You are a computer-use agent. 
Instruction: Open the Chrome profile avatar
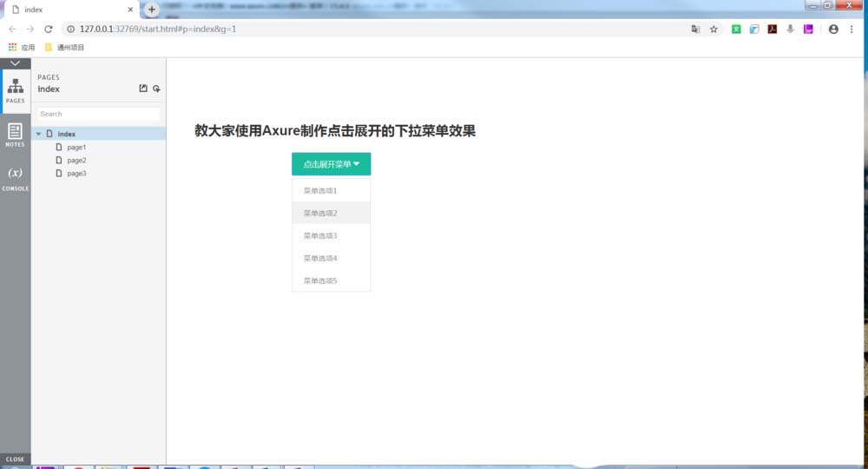(x=833, y=29)
